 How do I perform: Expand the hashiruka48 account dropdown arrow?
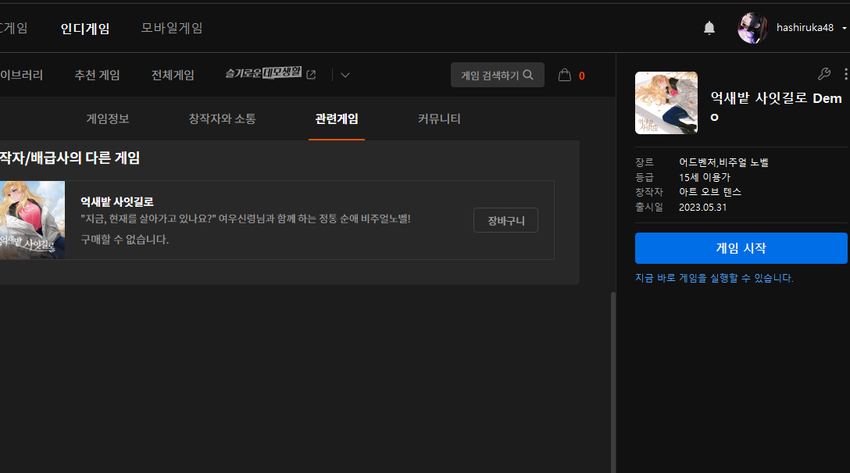click(844, 28)
